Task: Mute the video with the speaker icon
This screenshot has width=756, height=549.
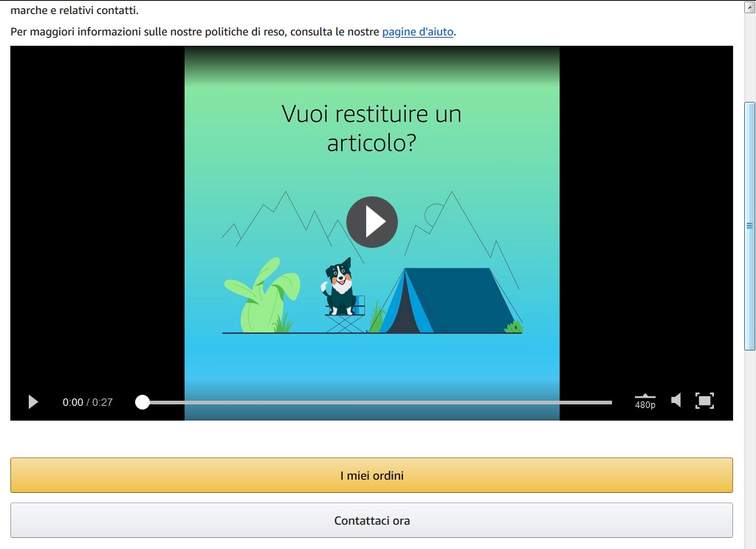Action: pyautogui.click(x=676, y=400)
